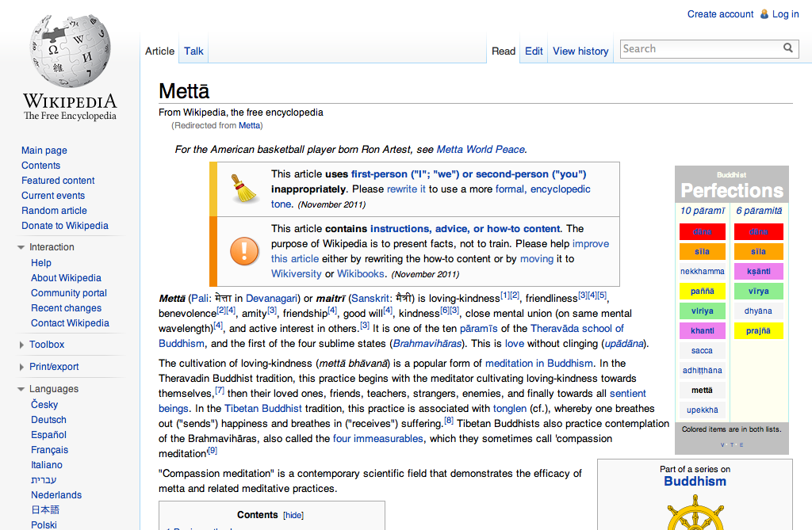812x530 pixels.
Task: Click the orange sīla cell under 6 pāramitā
Action: (758, 252)
